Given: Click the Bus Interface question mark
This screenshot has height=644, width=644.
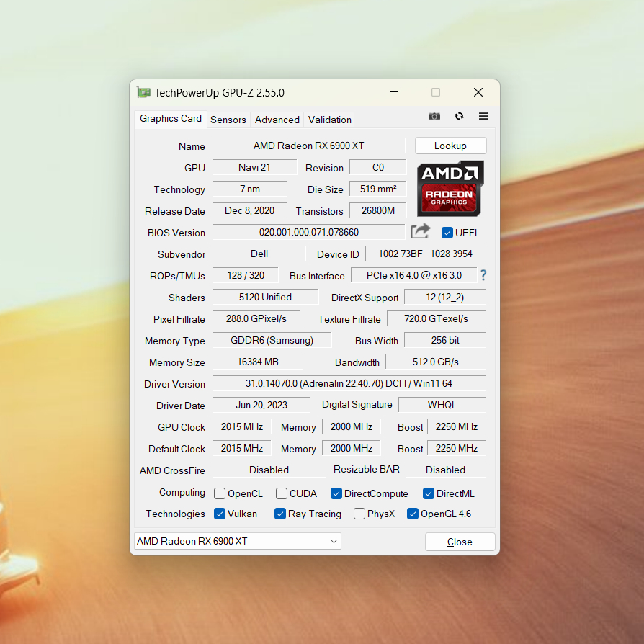Looking at the screenshot, I should point(483,275).
